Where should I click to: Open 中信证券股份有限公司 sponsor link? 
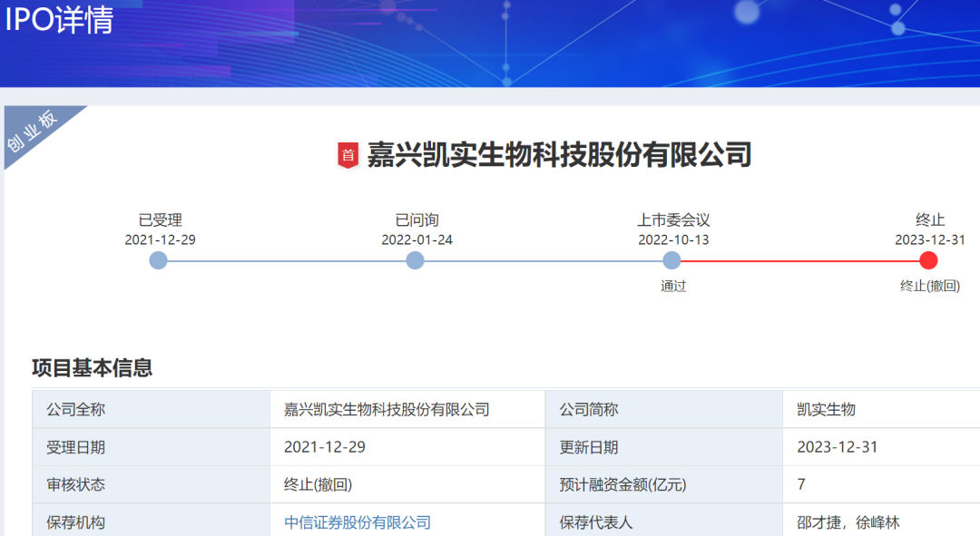(x=358, y=522)
